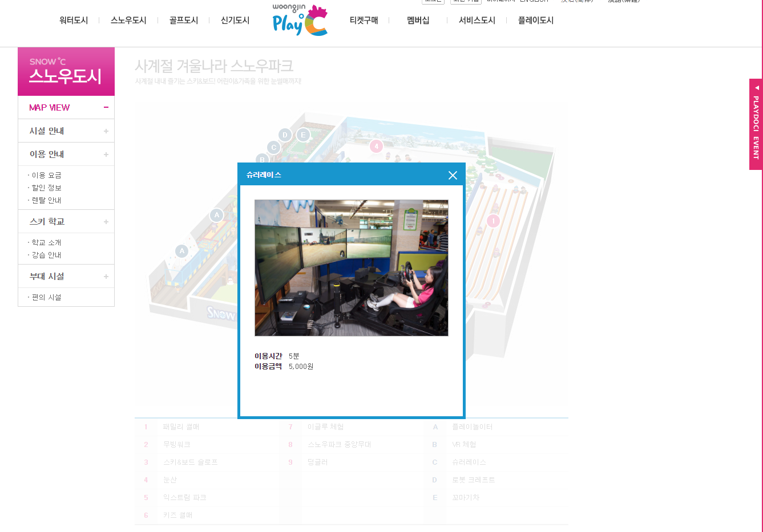
Task: Close the 슈러레이스 popup with the X
Action: coord(453,175)
